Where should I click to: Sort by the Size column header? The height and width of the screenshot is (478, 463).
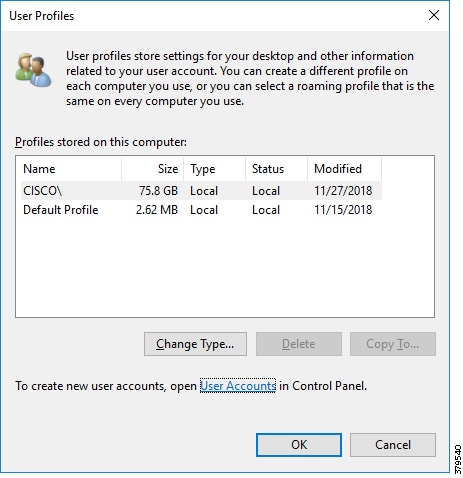point(153,169)
